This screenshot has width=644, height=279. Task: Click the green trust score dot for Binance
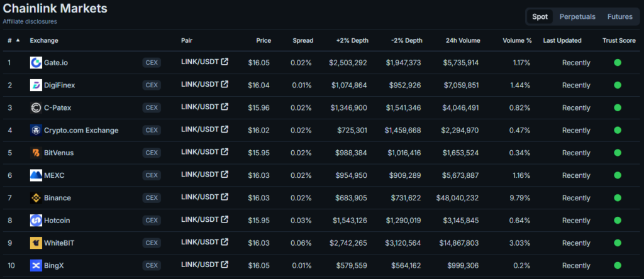pos(618,198)
